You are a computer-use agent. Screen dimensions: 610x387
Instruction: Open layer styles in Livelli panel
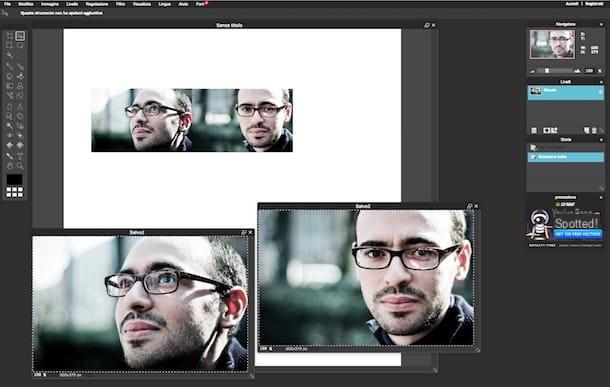[x=554, y=130]
